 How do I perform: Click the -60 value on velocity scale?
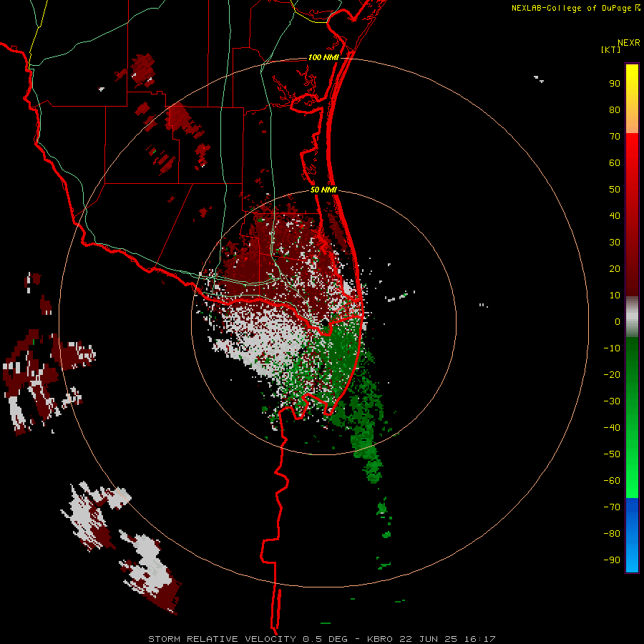tap(612, 481)
